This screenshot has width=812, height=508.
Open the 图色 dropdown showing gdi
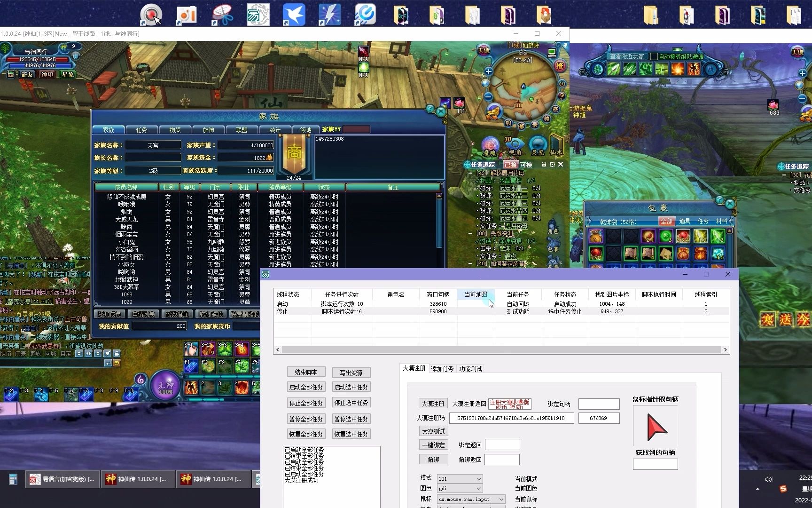click(460, 489)
